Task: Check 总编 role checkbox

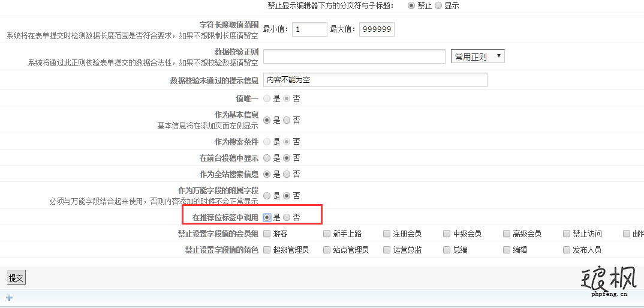Action: tap(447, 250)
